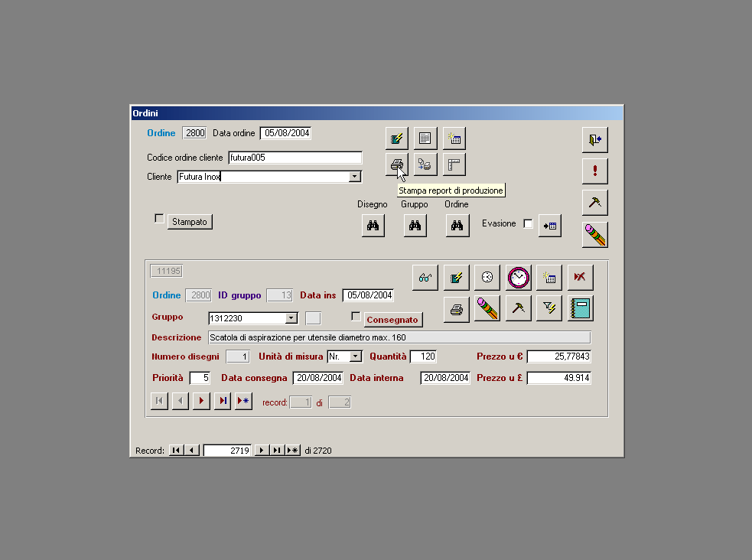Click the crayon icon in the right column
The height and width of the screenshot is (560, 752).
[594, 235]
